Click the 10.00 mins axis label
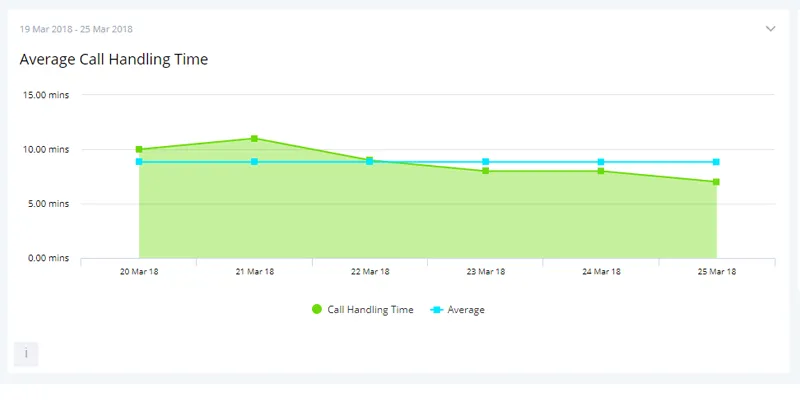The width and height of the screenshot is (800, 400). [46, 149]
